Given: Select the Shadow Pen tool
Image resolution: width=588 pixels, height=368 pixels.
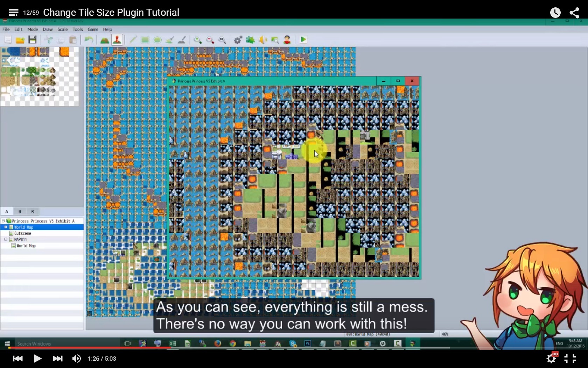Looking at the screenshot, I should [182, 40].
